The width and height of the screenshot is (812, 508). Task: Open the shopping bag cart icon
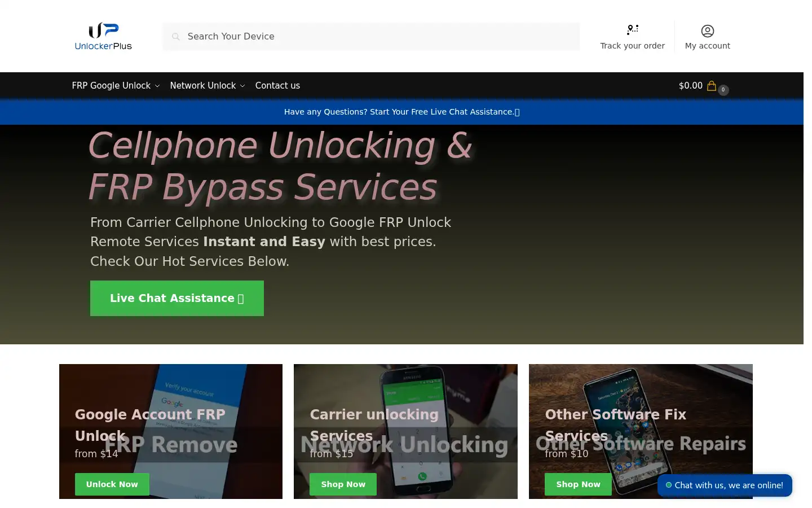coord(712,86)
